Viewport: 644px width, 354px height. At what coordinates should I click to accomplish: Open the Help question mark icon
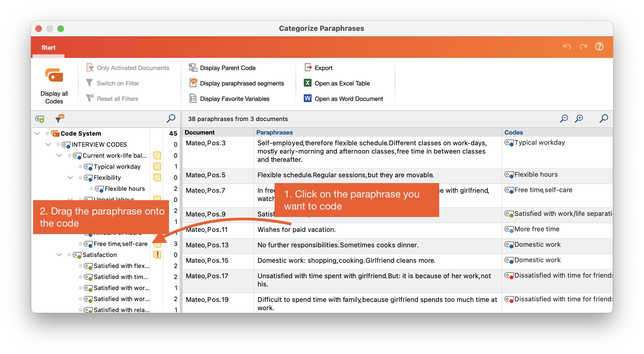click(x=599, y=47)
